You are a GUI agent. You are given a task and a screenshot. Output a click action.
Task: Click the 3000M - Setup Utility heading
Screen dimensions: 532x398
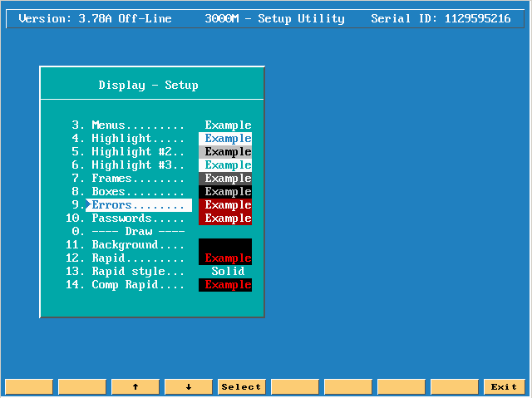[274, 18]
